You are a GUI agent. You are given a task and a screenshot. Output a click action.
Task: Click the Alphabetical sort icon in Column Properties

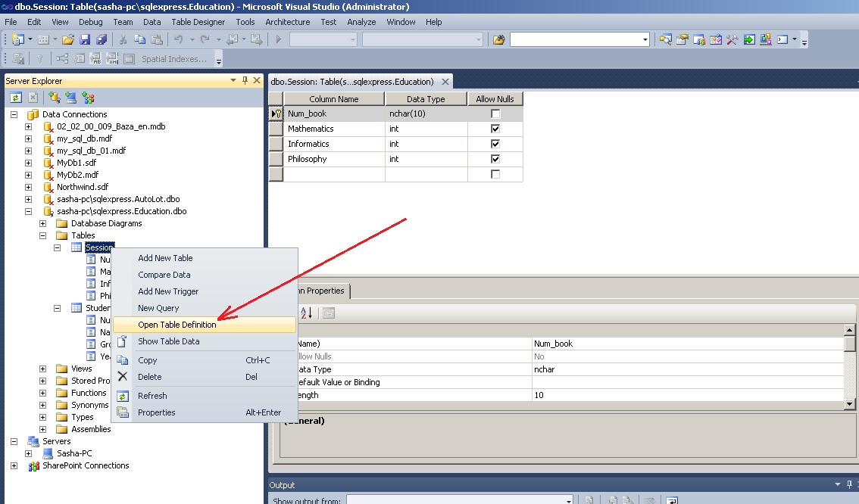point(306,313)
